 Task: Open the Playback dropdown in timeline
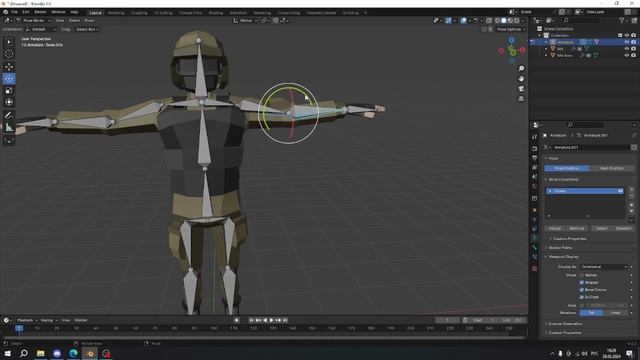tap(27, 320)
